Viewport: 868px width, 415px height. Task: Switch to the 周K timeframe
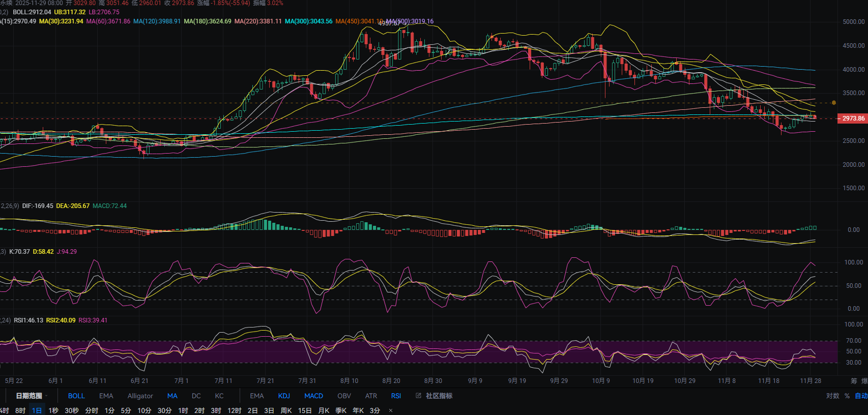[x=286, y=410]
